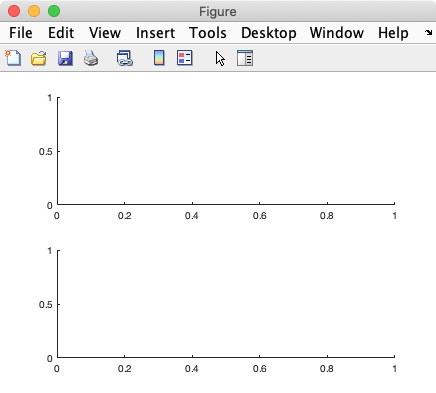
Task: Select the lower axes plot area
Action: tap(226, 304)
